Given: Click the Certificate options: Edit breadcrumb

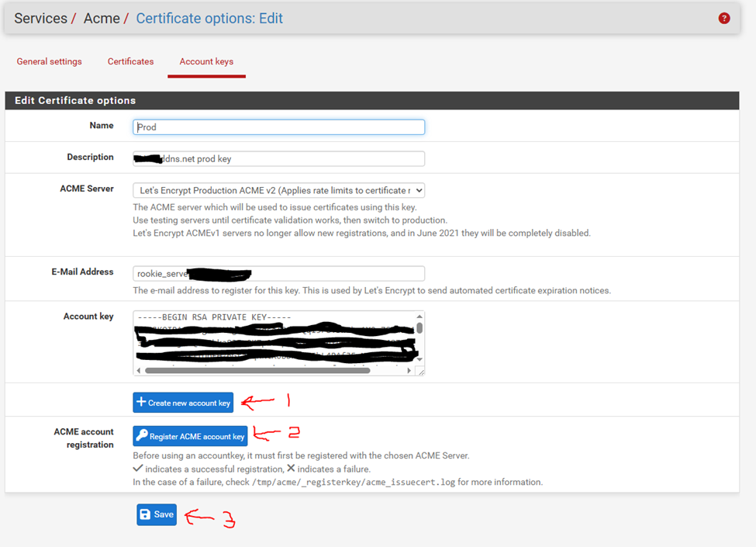Looking at the screenshot, I should click(x=209, y=19).
